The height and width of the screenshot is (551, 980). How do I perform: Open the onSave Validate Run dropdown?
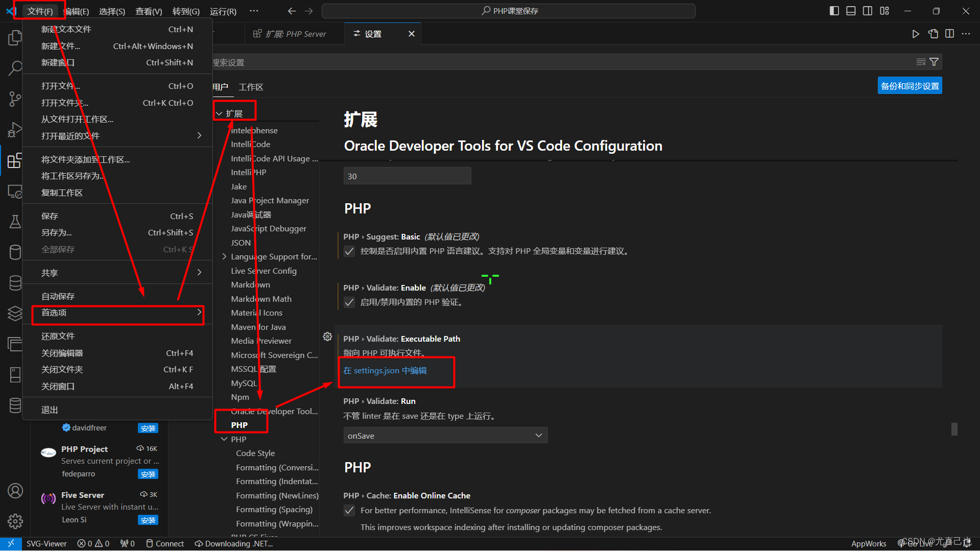pos(445,436)
